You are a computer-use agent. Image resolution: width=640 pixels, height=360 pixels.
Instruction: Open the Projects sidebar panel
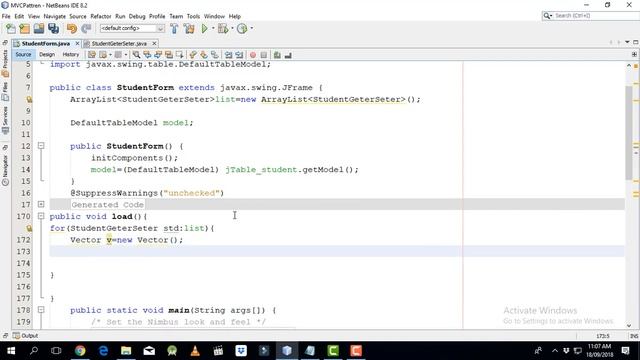(x=5, y=64)
